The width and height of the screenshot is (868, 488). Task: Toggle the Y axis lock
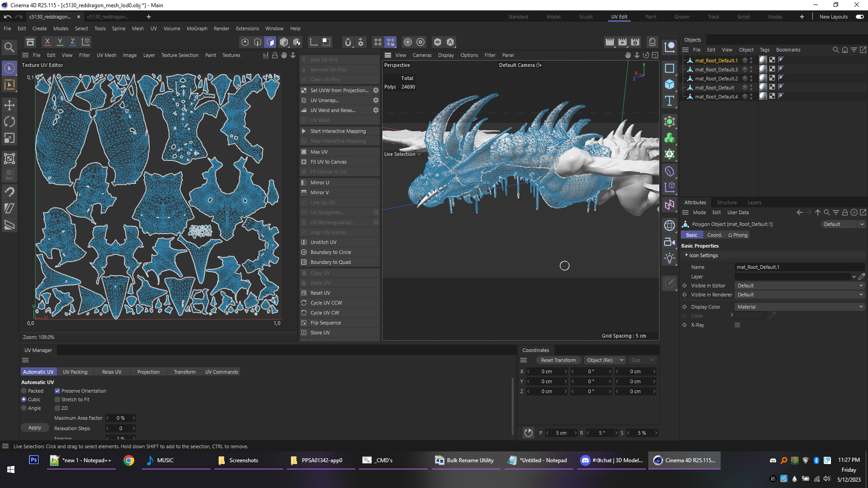(x=60, y=42)
